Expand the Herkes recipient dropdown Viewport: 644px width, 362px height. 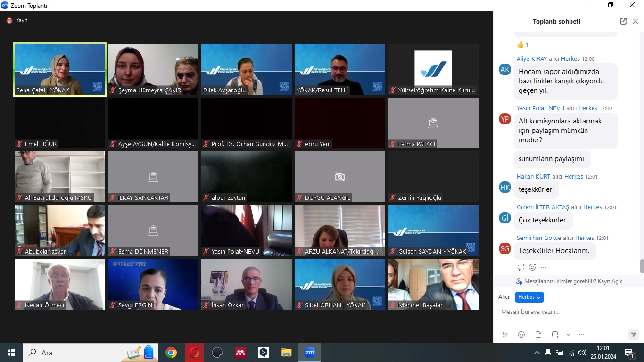(529, 297)
